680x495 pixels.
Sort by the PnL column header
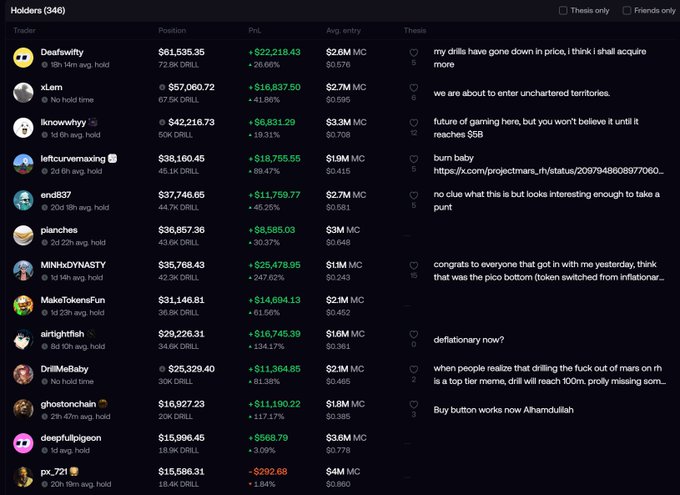coord(255,30)
